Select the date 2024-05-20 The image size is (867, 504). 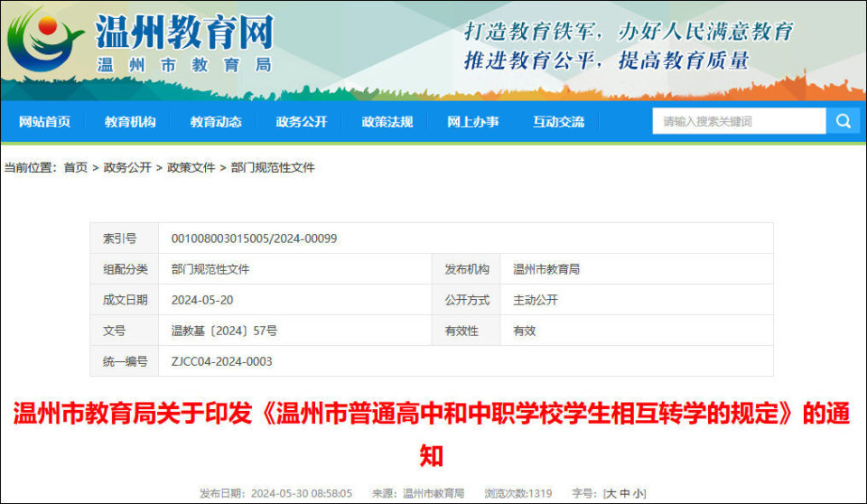(x=202, y=300)
